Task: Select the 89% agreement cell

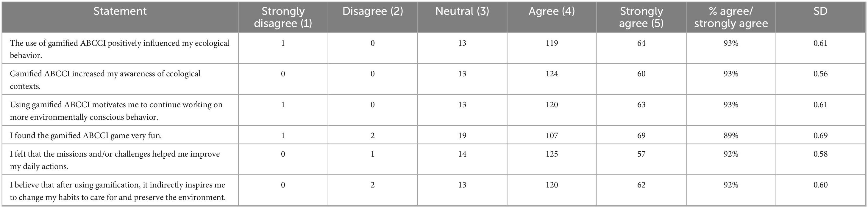Action: coord(731,135)
